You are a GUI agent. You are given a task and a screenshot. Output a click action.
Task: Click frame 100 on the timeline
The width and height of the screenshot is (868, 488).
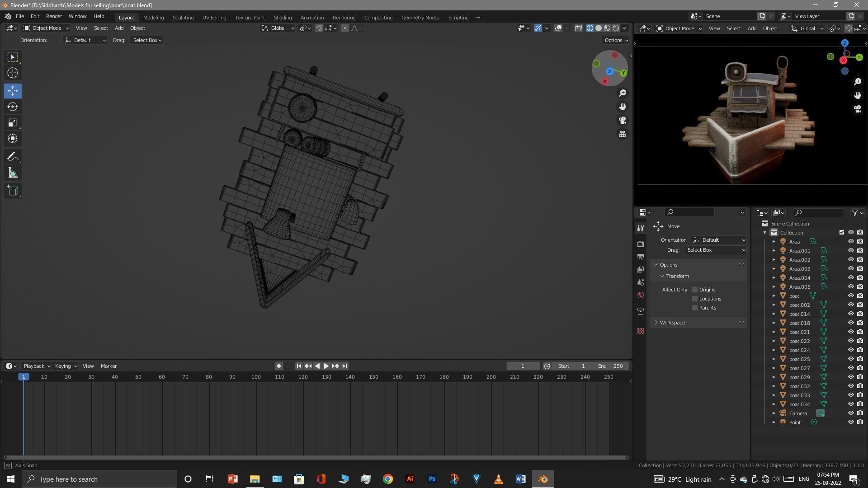pos(256,377)
